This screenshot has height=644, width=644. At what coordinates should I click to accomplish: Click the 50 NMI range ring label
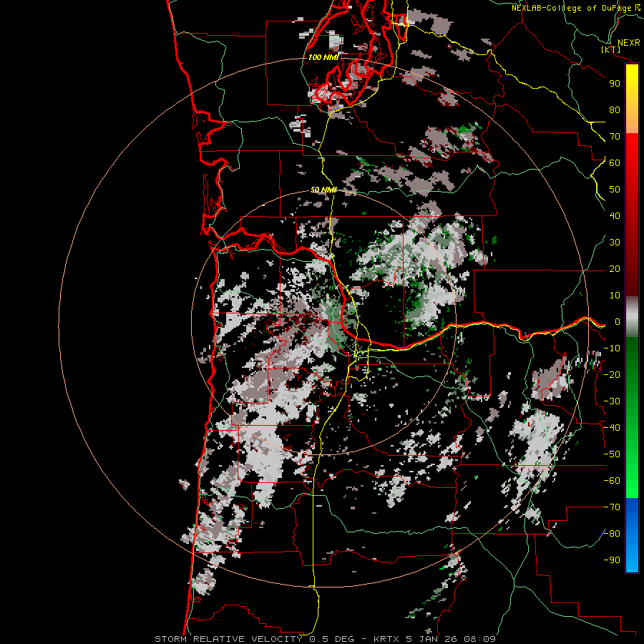click(323, 190)
